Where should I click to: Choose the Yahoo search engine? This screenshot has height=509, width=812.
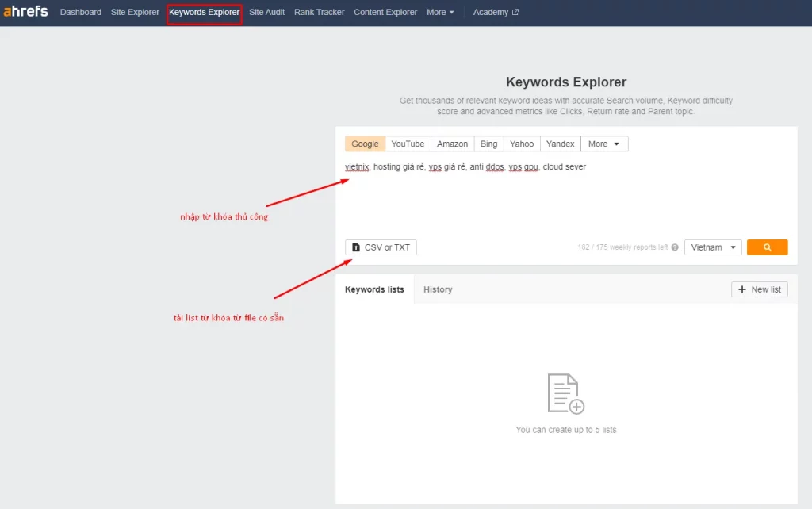522,144
